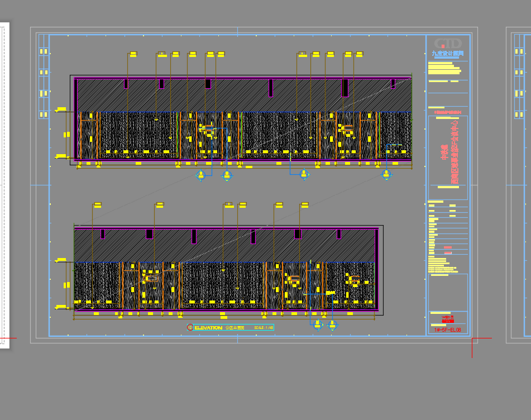
Task: Select the ELEVATION title text
Action: pos(208,327)
